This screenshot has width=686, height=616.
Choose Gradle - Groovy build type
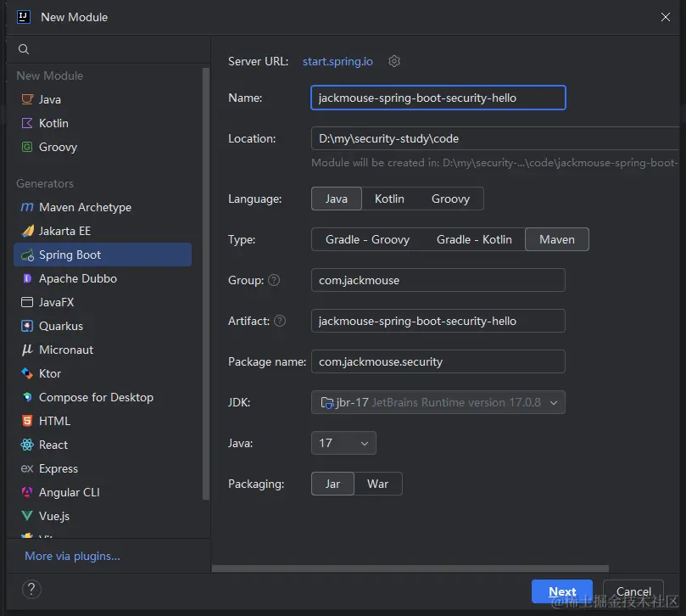[367, 239]
